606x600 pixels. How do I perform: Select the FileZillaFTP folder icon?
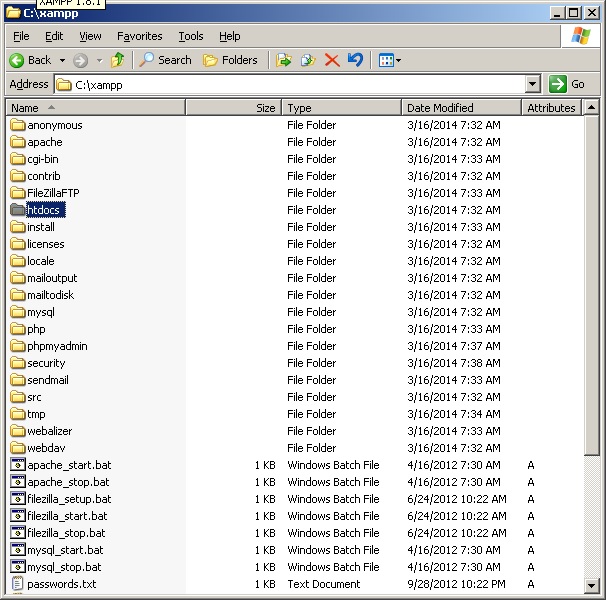[18, 193]
